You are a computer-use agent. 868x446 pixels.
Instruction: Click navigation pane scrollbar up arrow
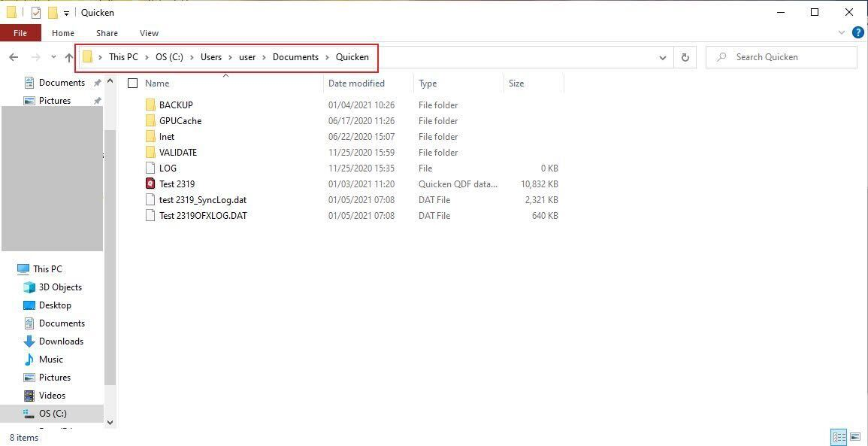[110, 81]
